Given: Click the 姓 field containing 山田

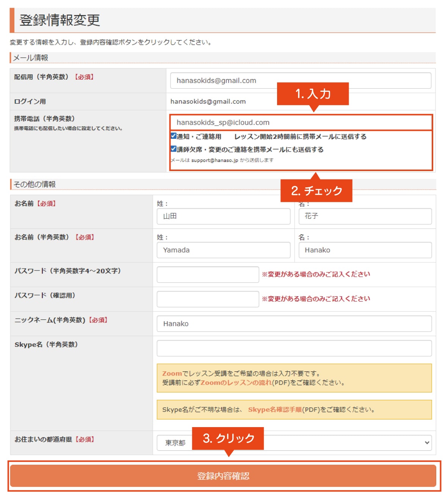Looking at the screenshot, I should pos(223,216).
